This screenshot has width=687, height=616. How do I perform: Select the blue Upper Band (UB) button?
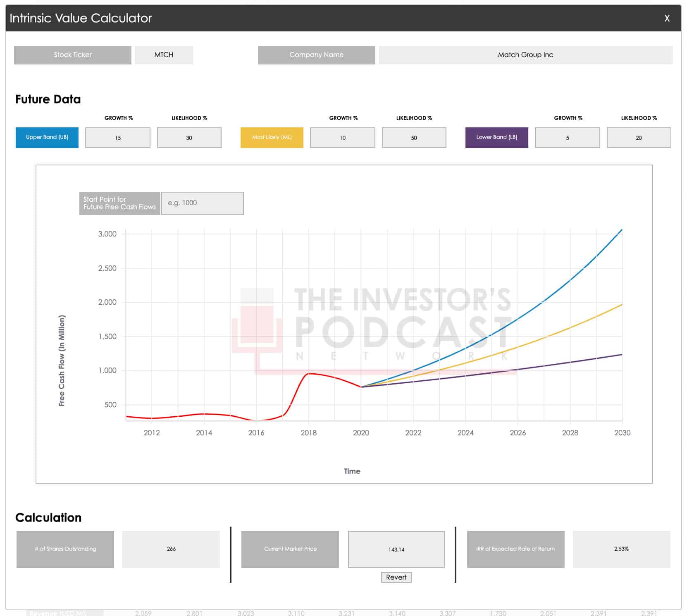(x=47, y=137)
